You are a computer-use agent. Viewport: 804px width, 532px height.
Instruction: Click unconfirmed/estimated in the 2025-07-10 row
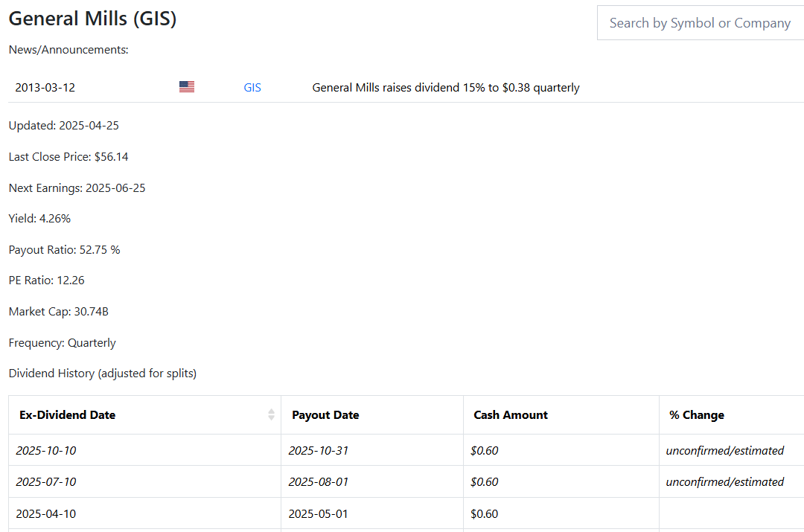[724, 481]
